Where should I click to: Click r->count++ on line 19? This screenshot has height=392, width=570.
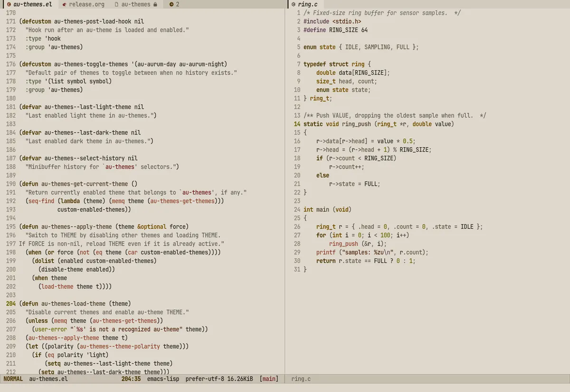345,167
